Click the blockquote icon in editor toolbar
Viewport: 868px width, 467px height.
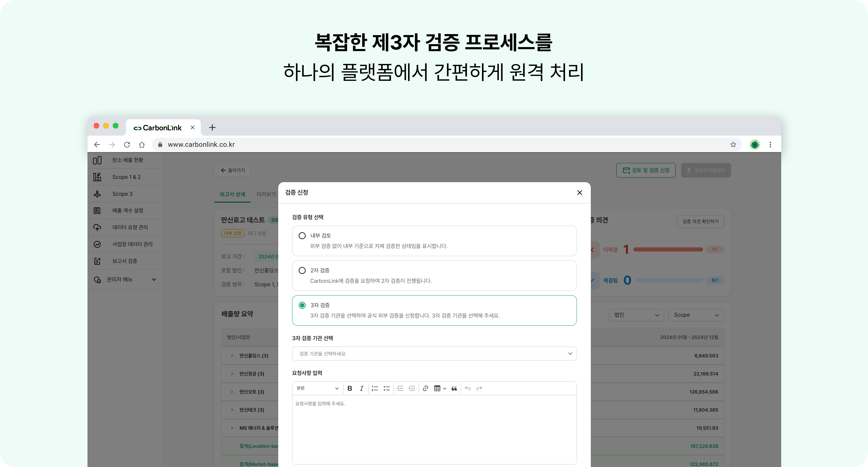454,388
